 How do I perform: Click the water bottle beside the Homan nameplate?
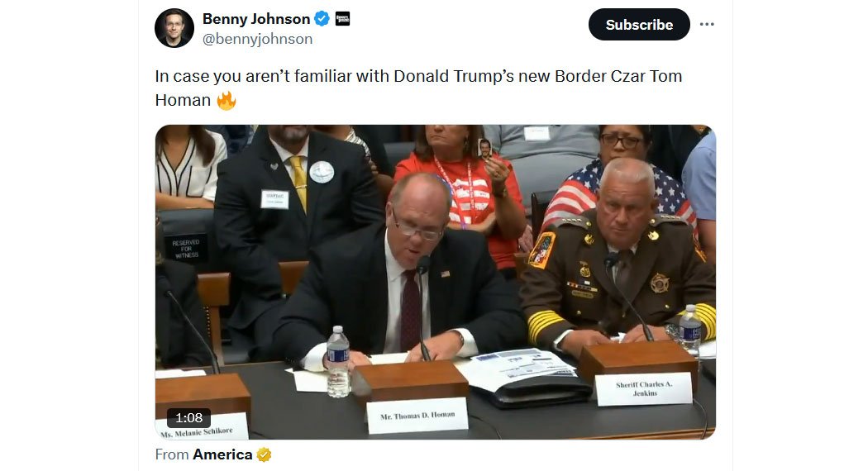[337, 361]
